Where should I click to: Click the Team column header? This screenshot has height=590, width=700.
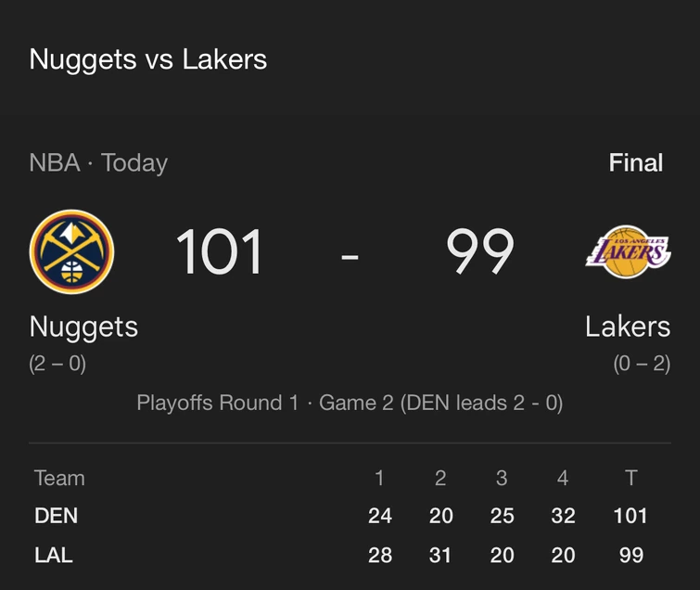pyautogui.click(x=59, y=478)
